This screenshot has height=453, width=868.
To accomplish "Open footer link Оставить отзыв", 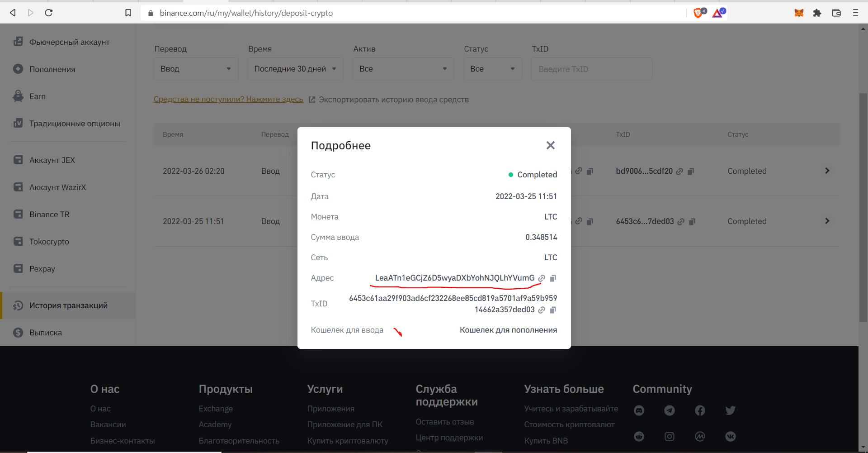I will 445,422.
